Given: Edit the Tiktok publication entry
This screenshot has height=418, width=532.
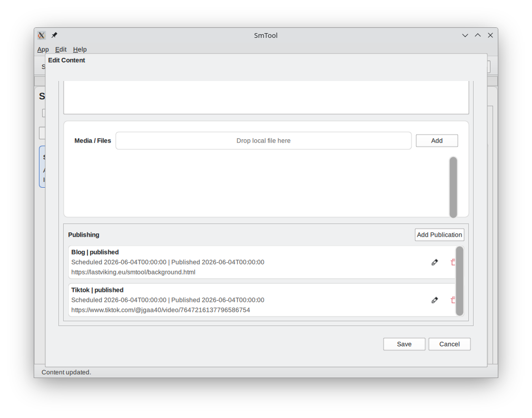Looking at the screenshot, I should 434,300.
